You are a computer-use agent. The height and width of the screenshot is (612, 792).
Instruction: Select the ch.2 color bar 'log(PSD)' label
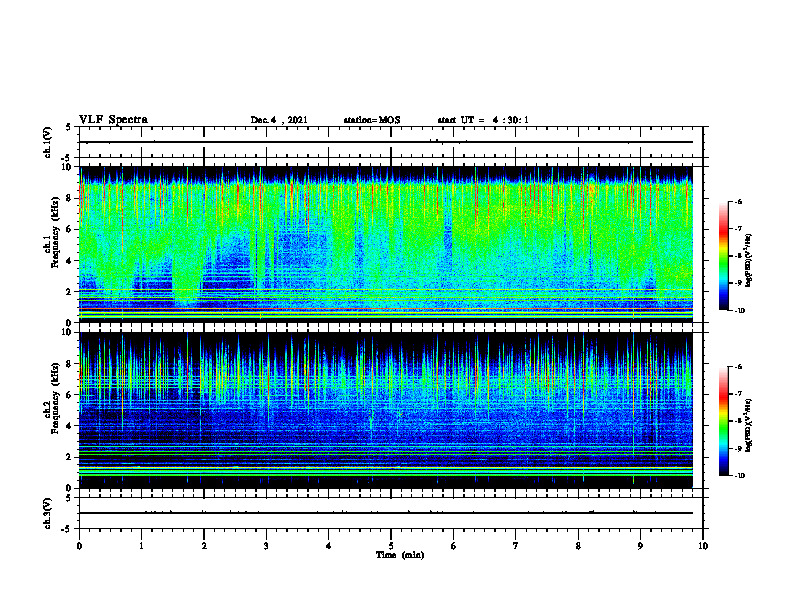click(748, 425)
